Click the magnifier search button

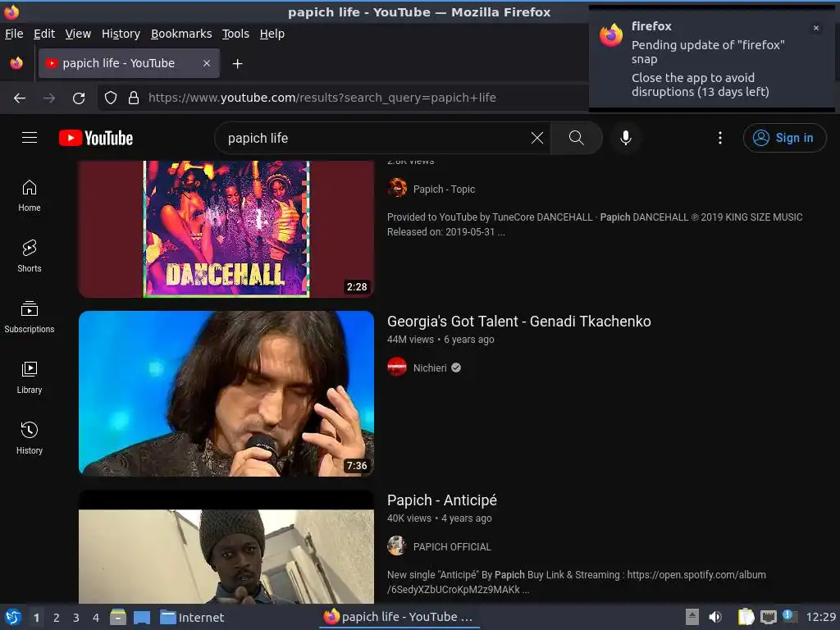point(577,138)
